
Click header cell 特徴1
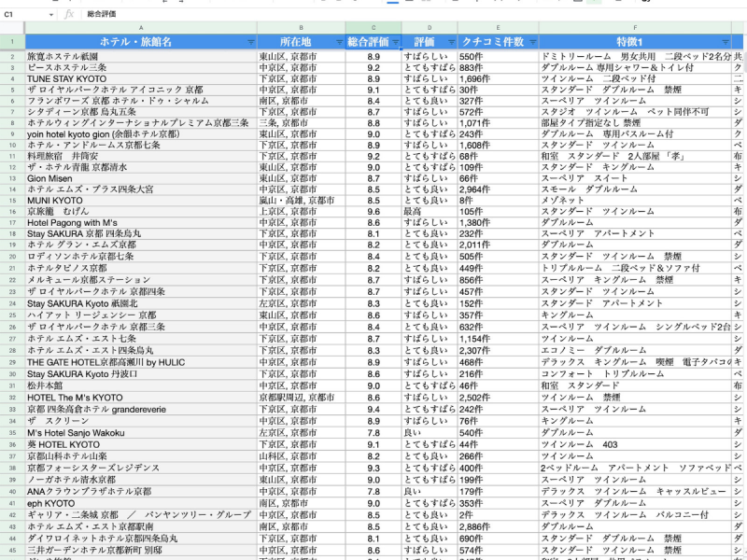[x=635, y=42]
